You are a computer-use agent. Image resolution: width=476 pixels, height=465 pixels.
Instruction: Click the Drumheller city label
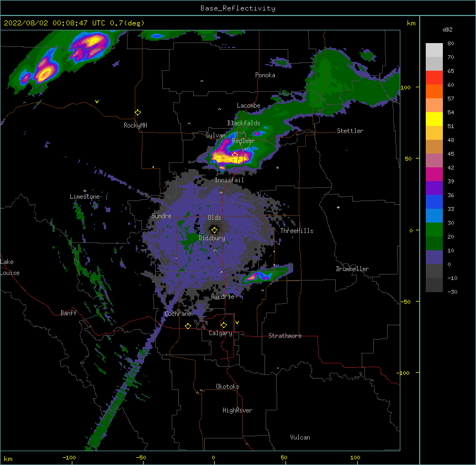tap(352, 269)
